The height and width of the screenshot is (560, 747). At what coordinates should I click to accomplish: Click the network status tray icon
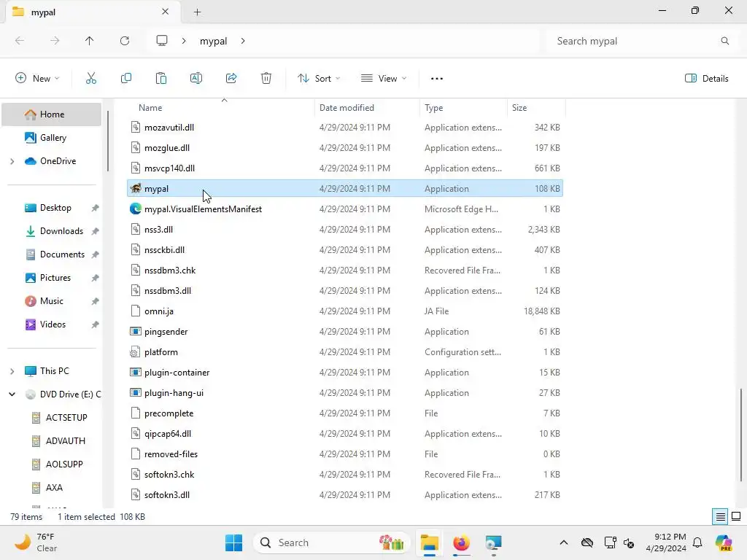coord(610,542)
